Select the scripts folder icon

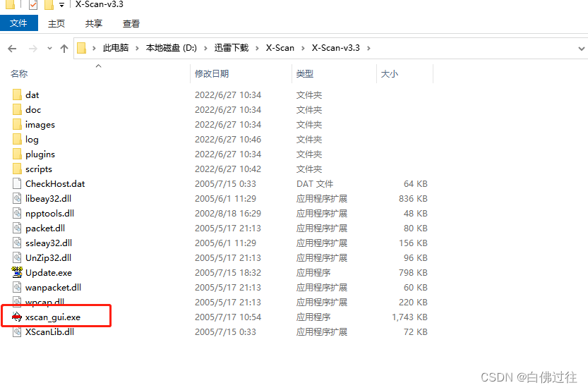[17, 169]
